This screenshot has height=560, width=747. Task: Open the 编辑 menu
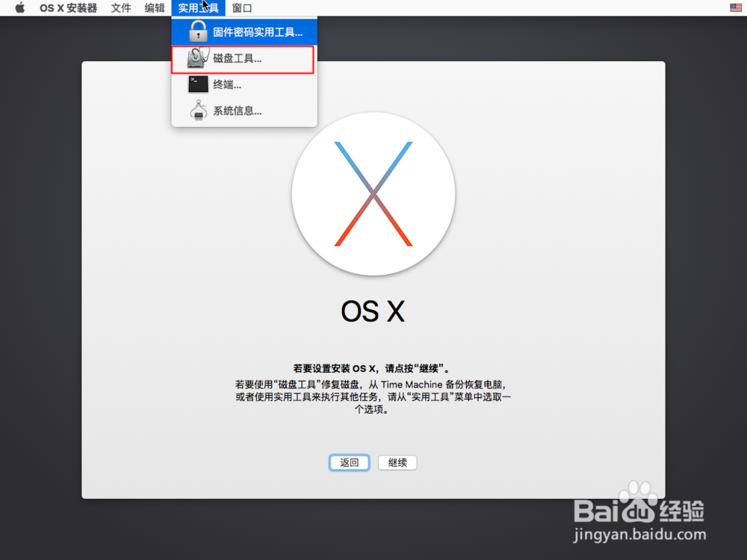[155, 8]
